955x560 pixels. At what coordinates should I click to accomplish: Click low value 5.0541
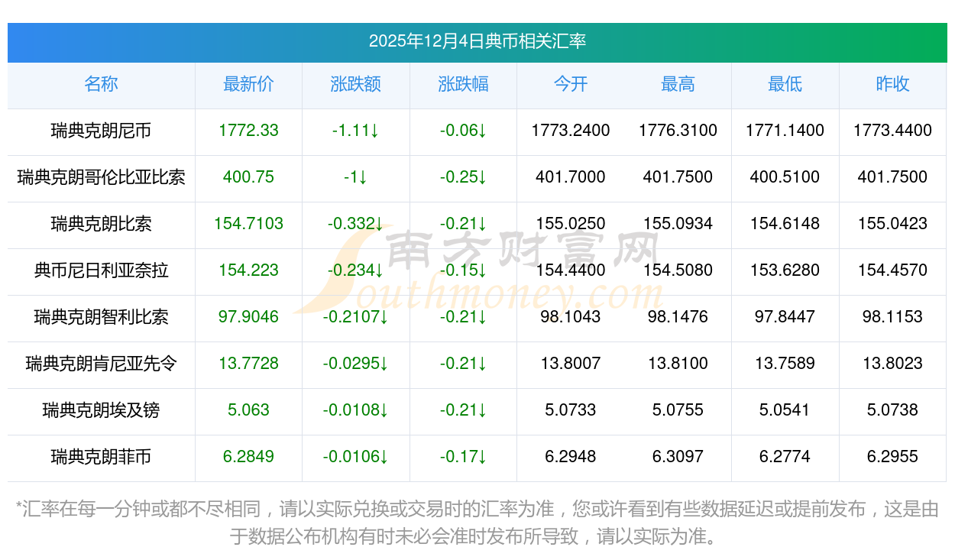(785, 410)
